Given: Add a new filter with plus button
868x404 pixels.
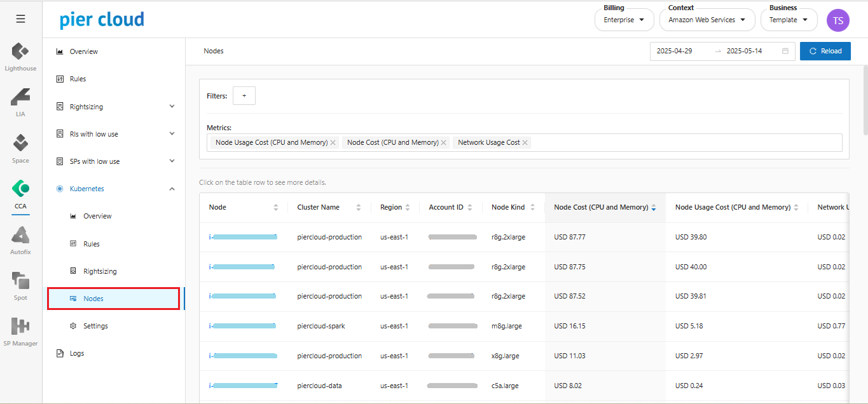Looking at the screenshot, I should click(244, 96).
